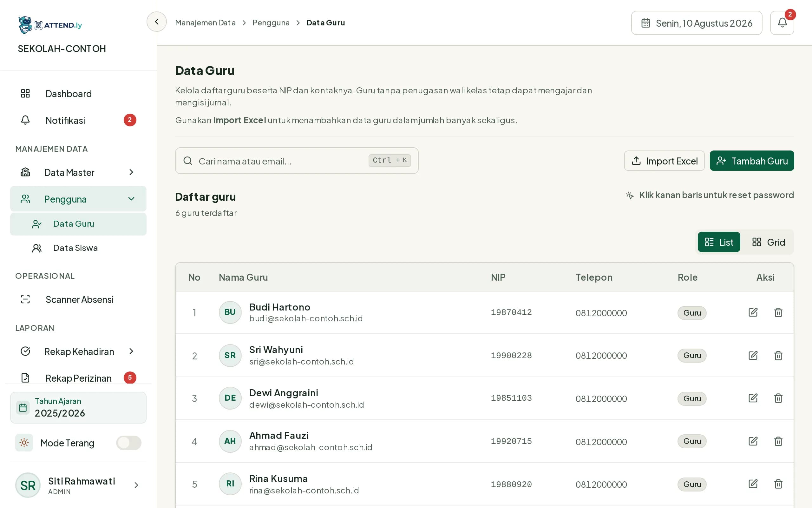Delete Dewi Anggraini's record
812x508 pixels.
[x=778, y=398]
